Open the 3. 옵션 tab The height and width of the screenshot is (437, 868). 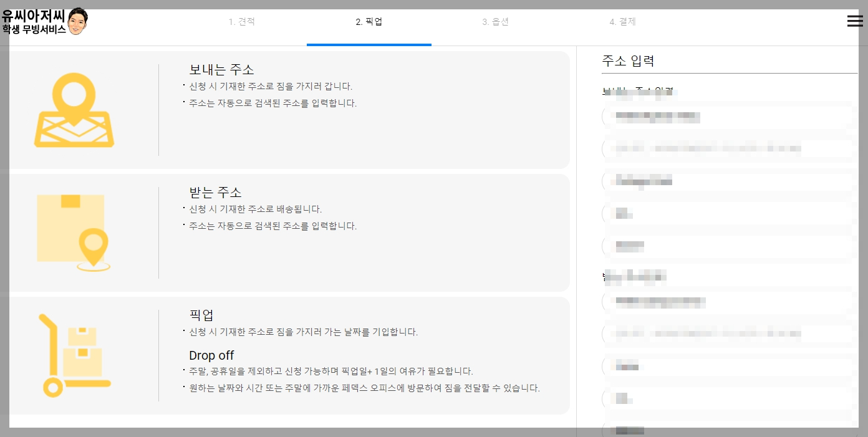tap(495, 21)
